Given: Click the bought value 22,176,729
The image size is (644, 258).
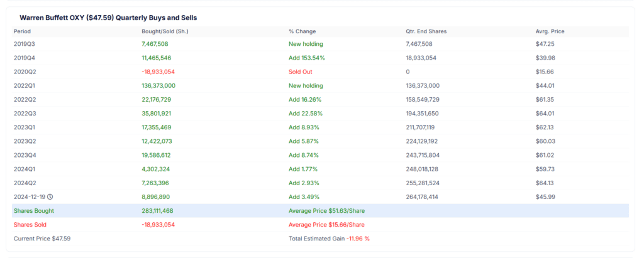Looking at the screenshot, I should (157, 100).
